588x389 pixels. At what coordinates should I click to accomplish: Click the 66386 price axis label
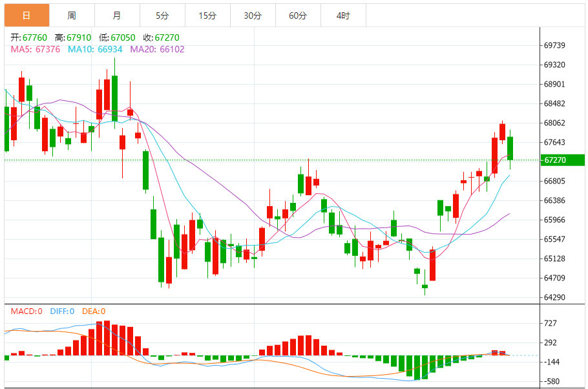(554, 200)
